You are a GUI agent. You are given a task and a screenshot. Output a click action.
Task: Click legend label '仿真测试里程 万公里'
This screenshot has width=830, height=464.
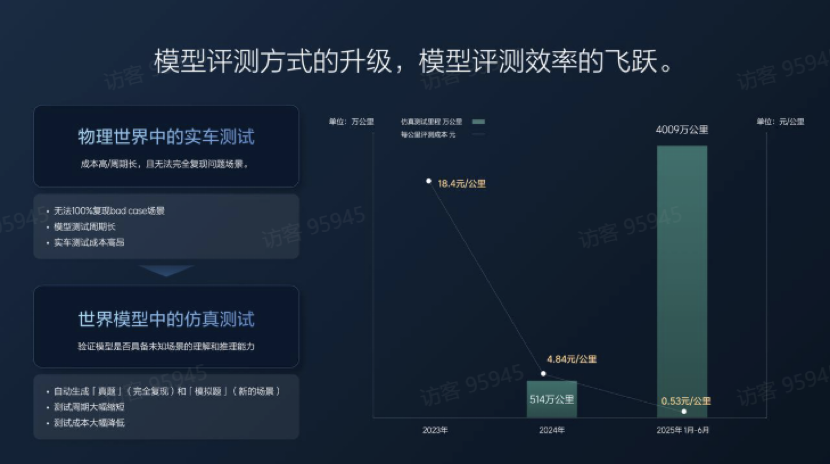(x=431, y=122)
